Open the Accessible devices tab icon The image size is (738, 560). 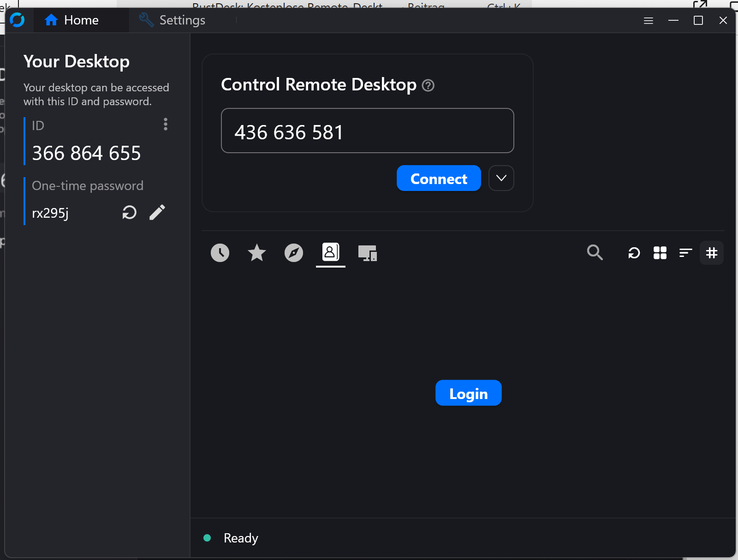point(368,253)
